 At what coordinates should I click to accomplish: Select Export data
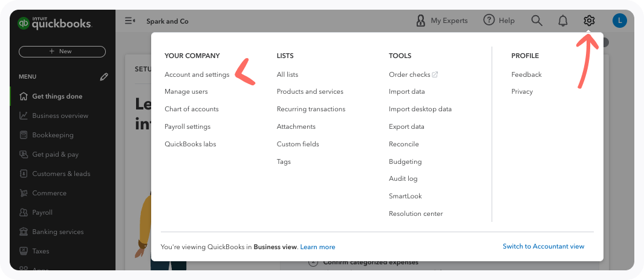[406, 126]
